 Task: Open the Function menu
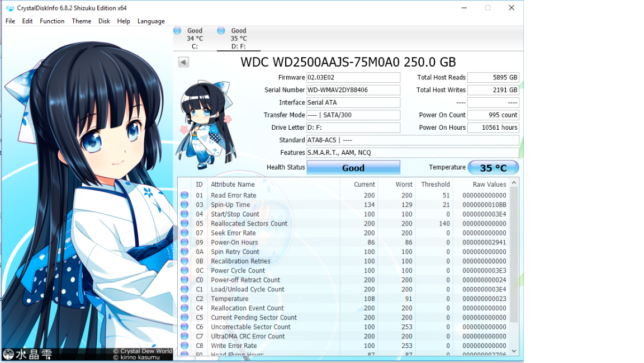[x=52, y=21]
